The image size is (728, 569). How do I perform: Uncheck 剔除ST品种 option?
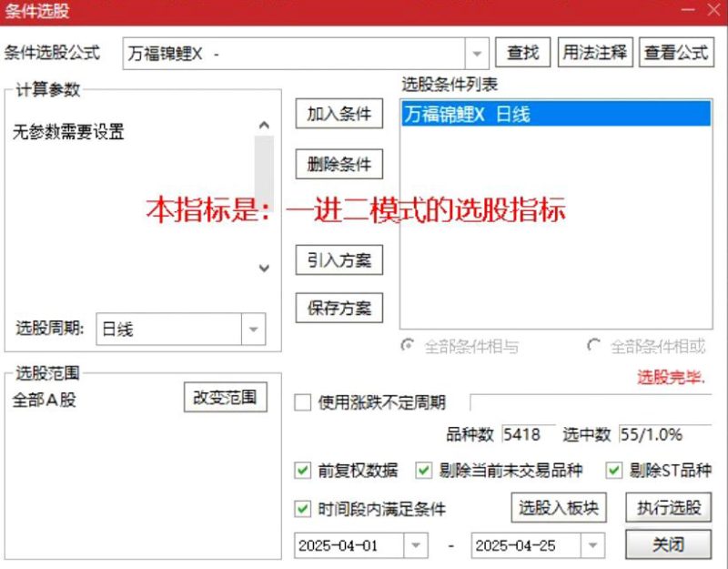(x=613, y=472)
